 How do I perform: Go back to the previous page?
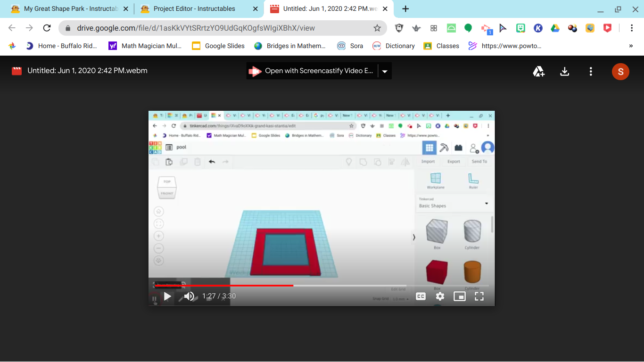12,28
